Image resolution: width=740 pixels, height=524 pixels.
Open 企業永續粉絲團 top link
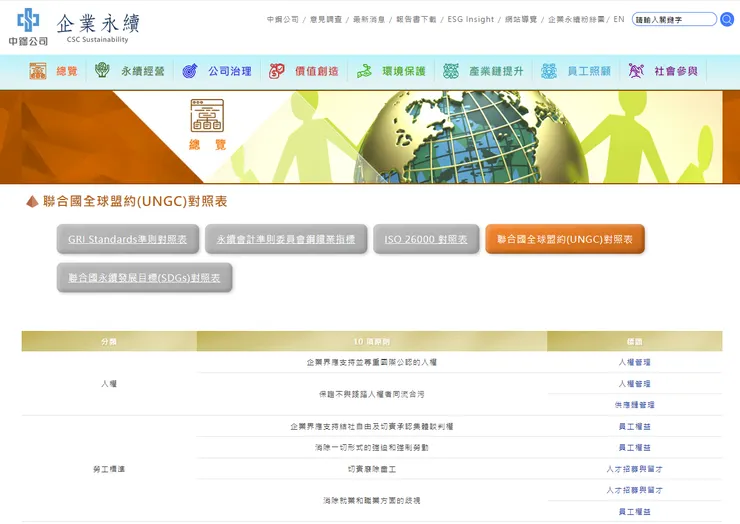(576, 19)
